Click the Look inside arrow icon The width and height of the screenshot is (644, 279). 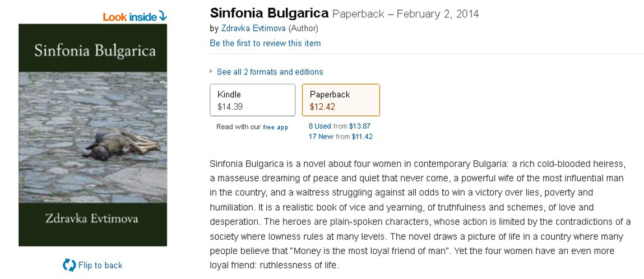(163, 16)
